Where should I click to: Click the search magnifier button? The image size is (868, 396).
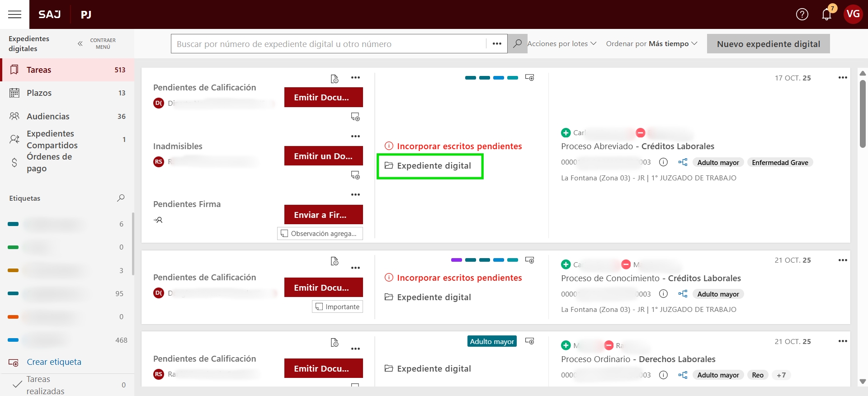point(517,44)
